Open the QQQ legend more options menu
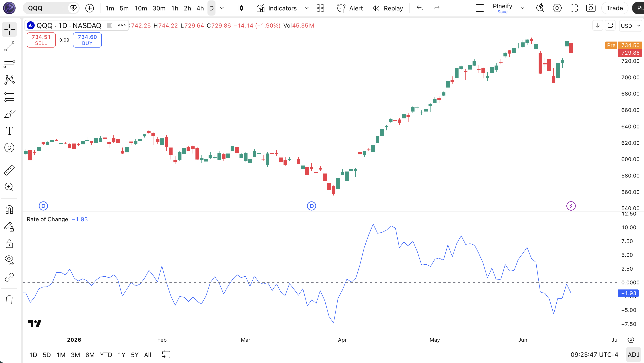The image size is (644, 363). click(122, 25)
